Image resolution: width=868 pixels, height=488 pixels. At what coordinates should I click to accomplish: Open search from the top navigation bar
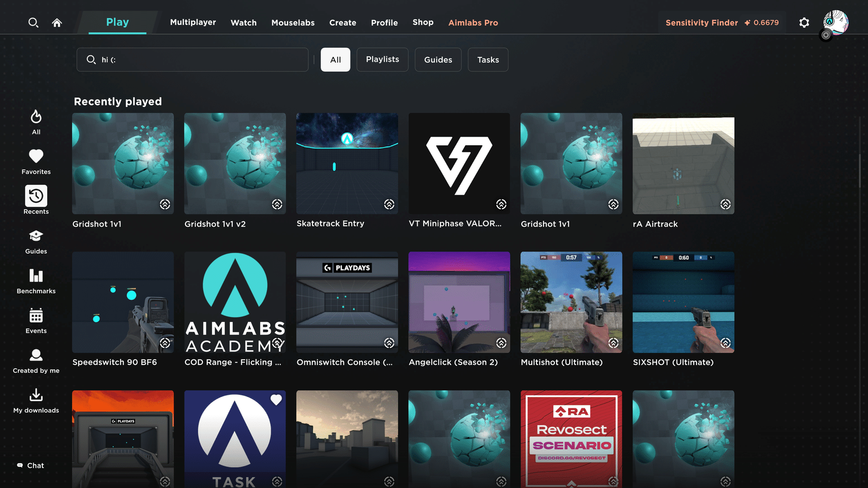pos(33,23)
